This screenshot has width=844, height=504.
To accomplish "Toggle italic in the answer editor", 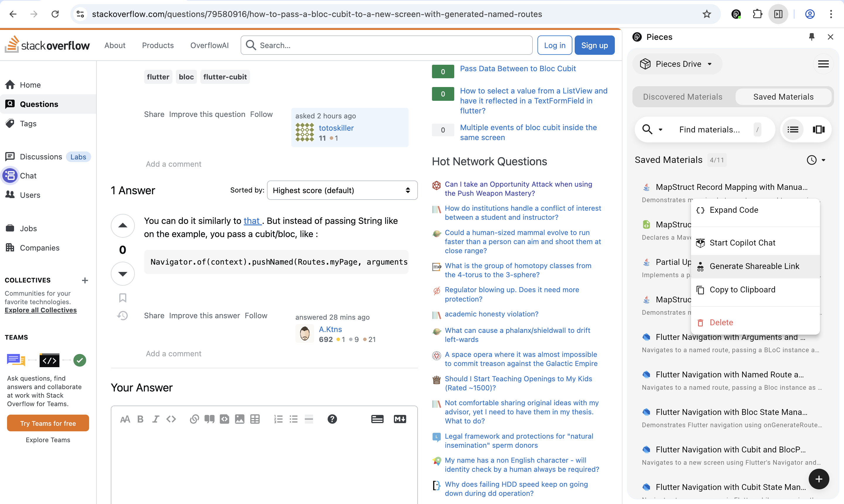I will point(156,419).
